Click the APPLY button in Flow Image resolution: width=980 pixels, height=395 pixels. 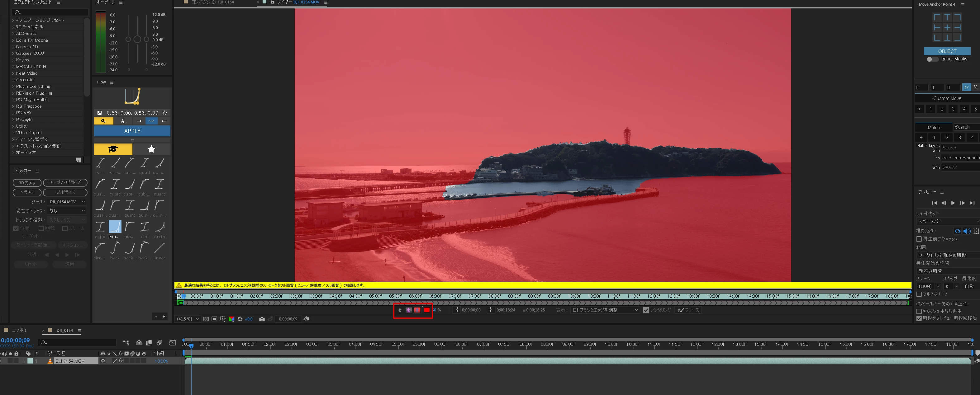click(x=132, y=131)
